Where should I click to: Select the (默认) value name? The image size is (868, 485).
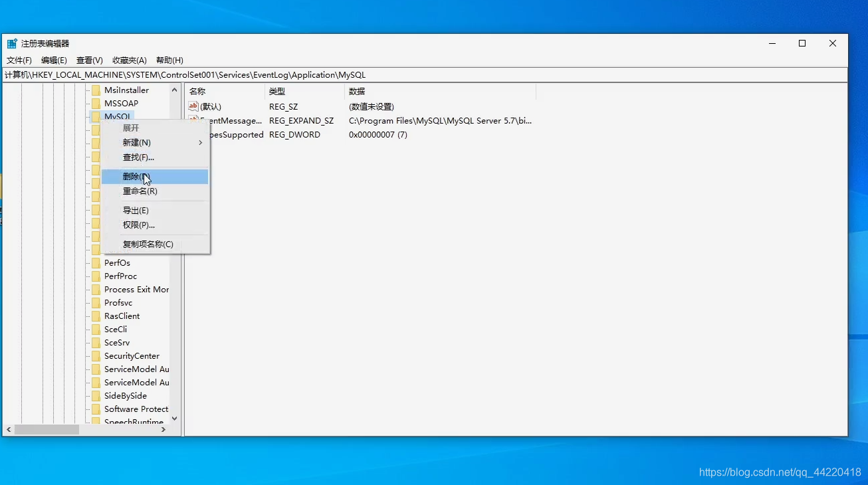click(211, 106)
